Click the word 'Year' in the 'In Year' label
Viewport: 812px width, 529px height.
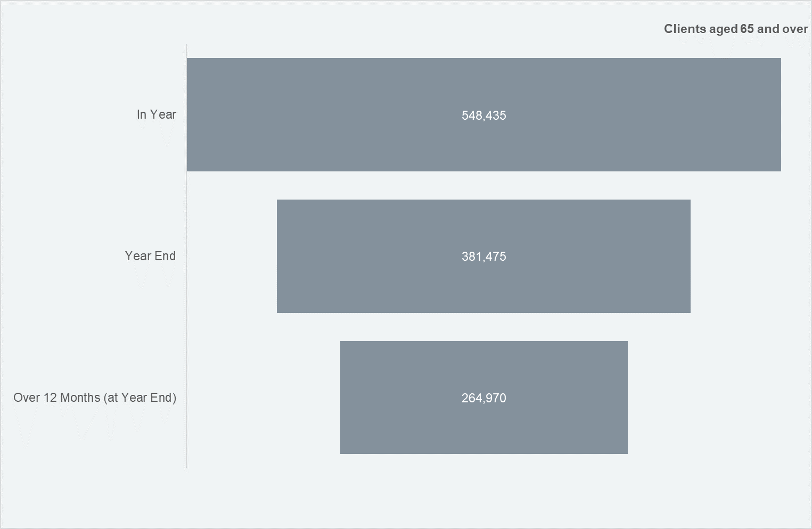(x=163, y=114)
